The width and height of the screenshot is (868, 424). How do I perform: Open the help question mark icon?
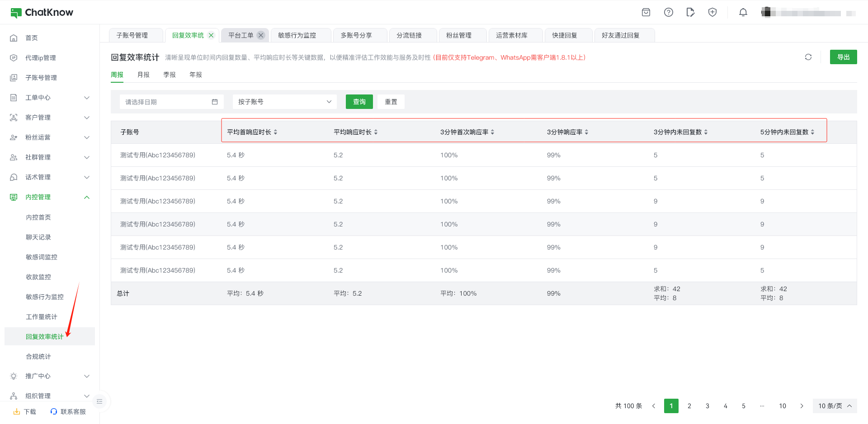pos(668,12)
